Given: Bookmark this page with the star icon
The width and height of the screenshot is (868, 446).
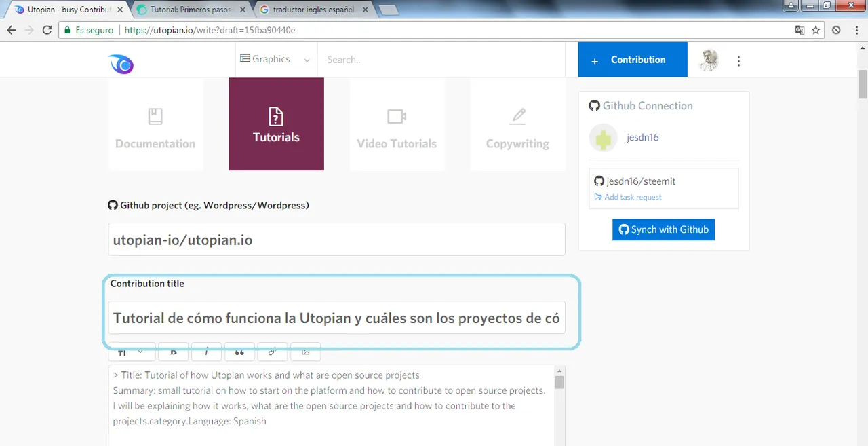Looking at the screenshot, I should [x=816, y=31].
